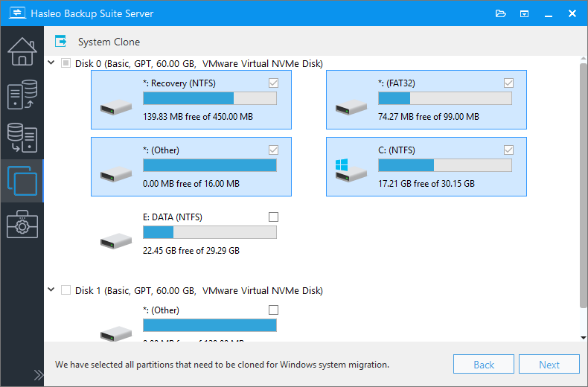Image resolution: width=588 pixels, height=387 pixels.
Task: Click the Disk 1 (Other) partition drive icon
Action: pos(116,333)
